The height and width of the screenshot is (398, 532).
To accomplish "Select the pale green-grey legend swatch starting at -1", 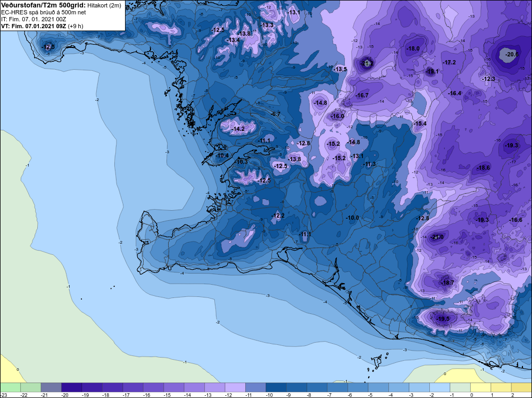I will [460, 387].
